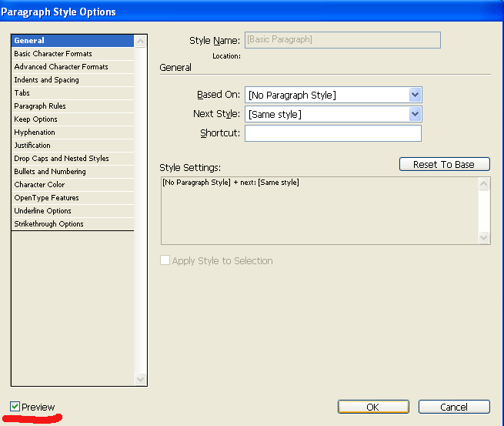Select Character Color category

click(x=72, y=185)
